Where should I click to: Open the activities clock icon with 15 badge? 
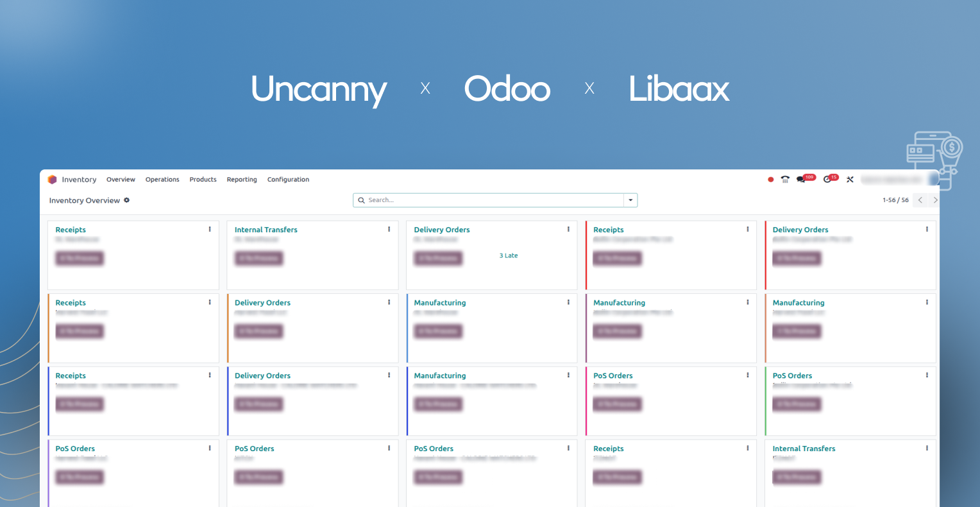point(827,180)
